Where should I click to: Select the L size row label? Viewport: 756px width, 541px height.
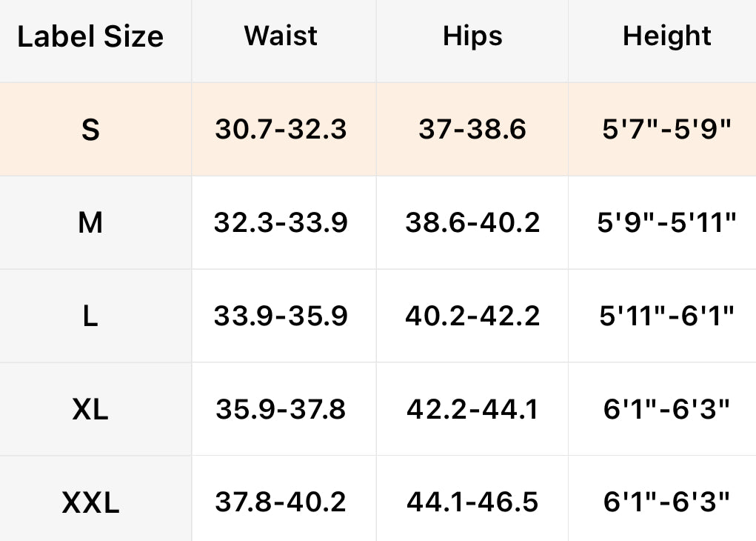(90, 316)
